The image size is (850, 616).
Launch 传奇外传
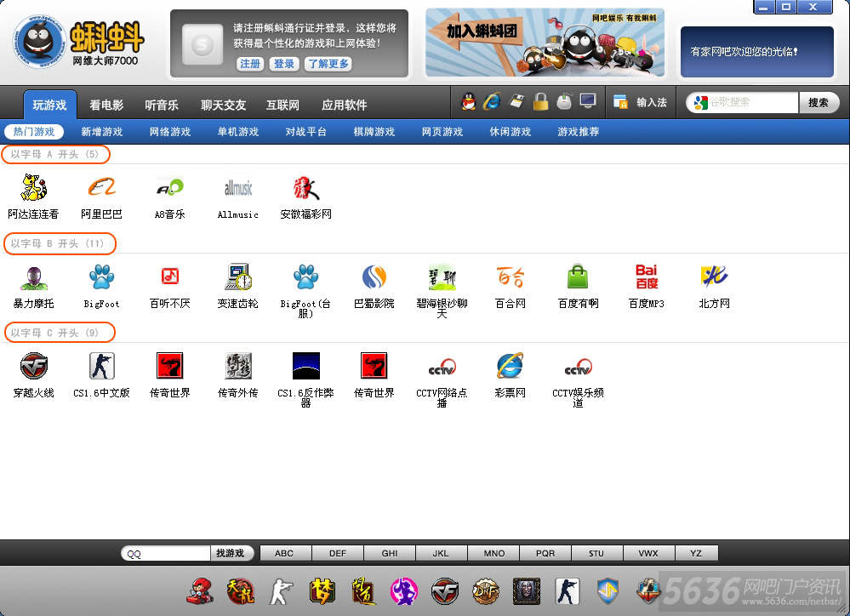(238, 375)
